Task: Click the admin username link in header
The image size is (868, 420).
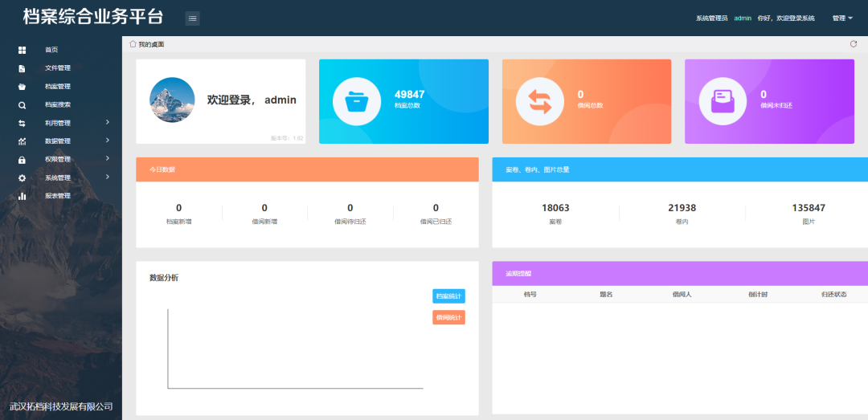Action: (x=743, y=18)
